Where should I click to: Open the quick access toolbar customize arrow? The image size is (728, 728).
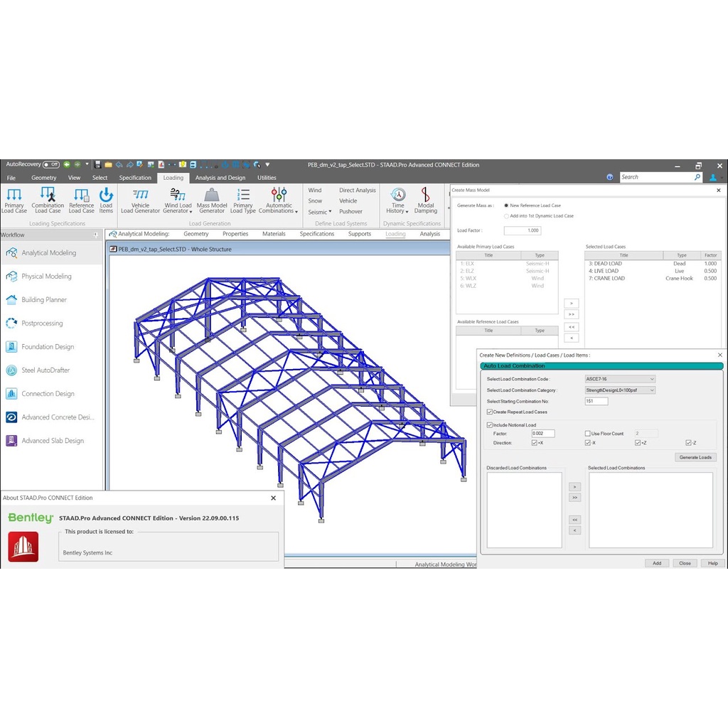(x=267, y=164)
